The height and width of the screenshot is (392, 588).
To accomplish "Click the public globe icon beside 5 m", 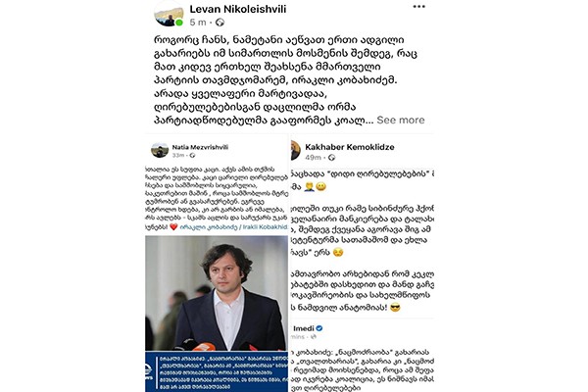I will 220,23.
